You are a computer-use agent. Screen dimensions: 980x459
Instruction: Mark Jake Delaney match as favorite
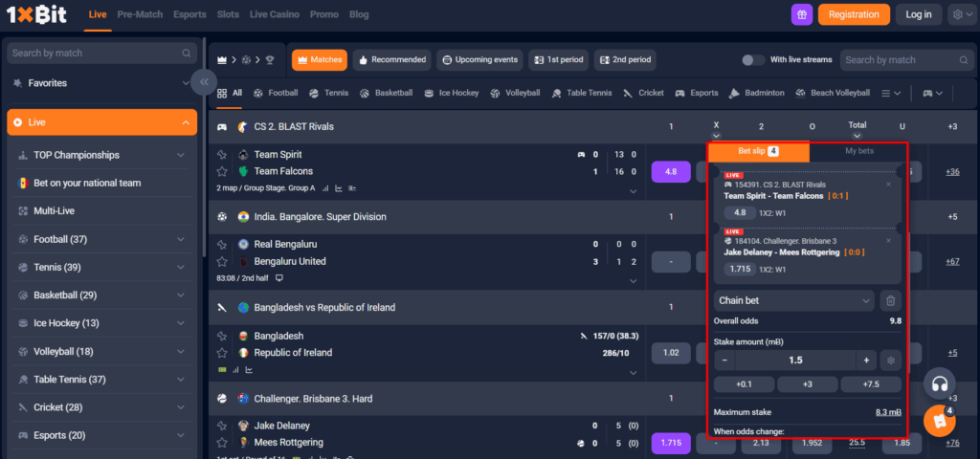(222, 426)
